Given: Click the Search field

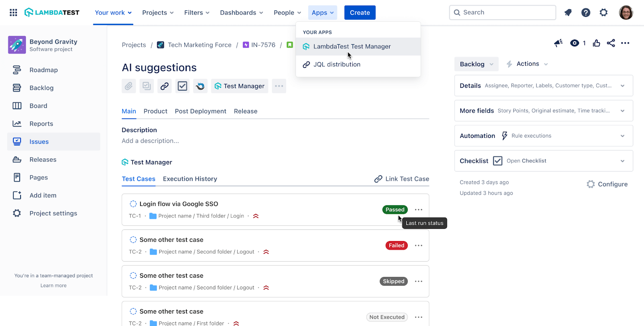Looking at the screenshot, I should click(502, 12).
